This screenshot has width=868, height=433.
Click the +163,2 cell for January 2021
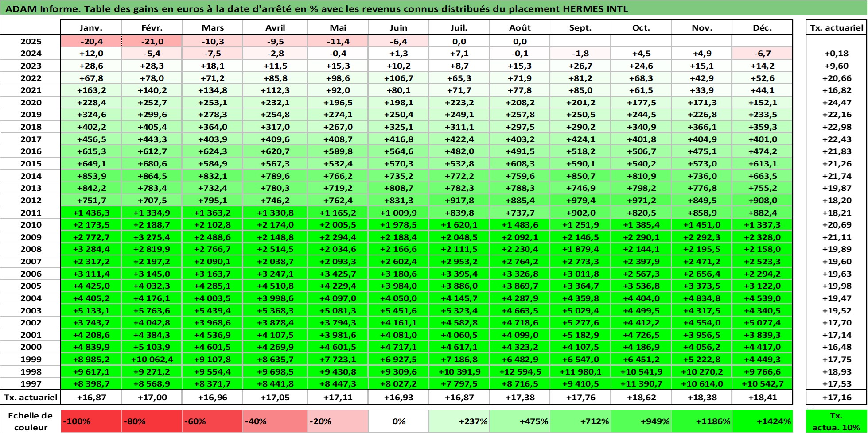pos(91,90)
